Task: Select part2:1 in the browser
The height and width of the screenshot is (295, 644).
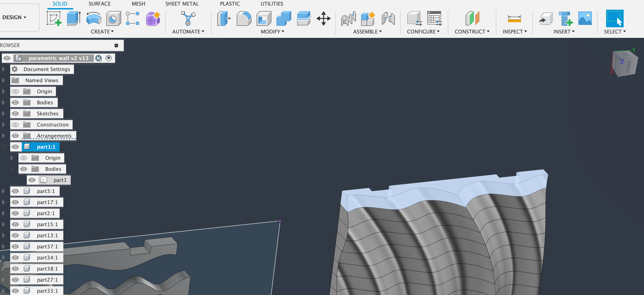Action: [46, 213]
